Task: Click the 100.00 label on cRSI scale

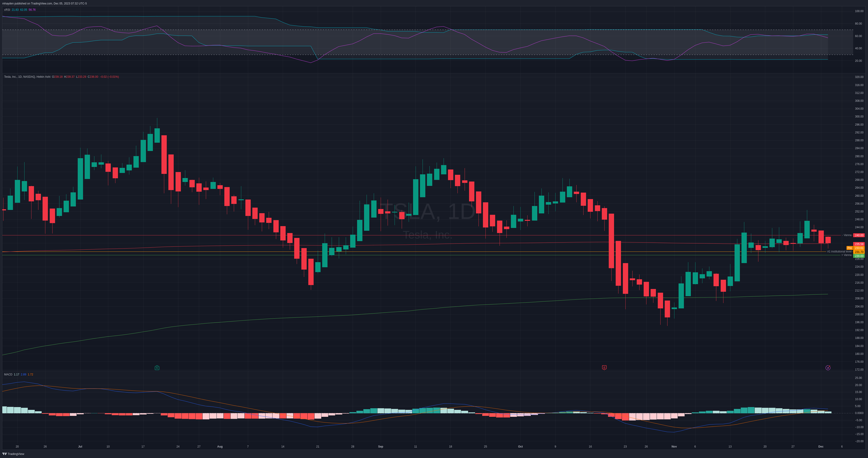Action: pos(859,11)
